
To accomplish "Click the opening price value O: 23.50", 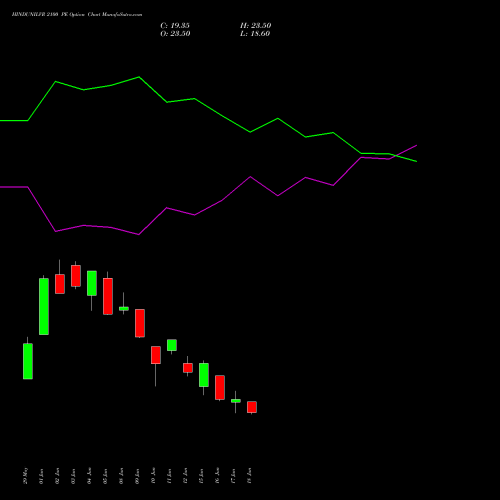I will pos(175,34).
